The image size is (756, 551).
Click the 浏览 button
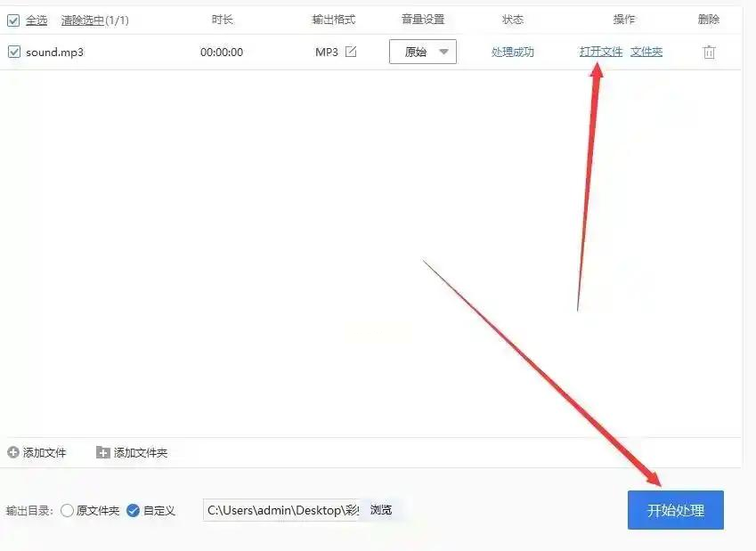(381, 510)
